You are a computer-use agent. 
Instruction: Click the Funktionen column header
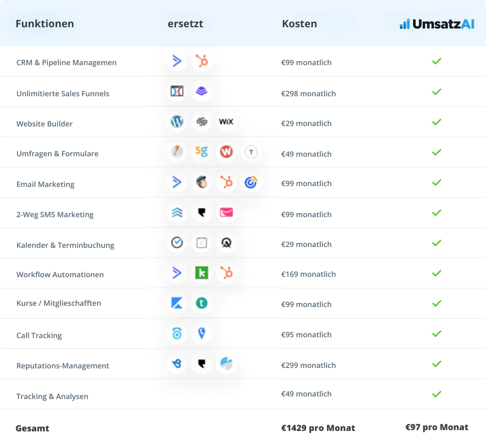point(45,24)
